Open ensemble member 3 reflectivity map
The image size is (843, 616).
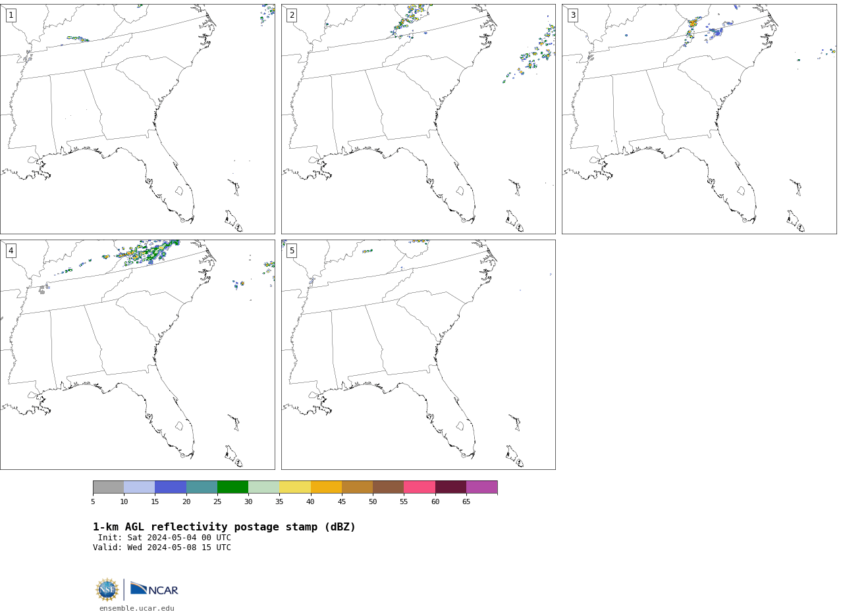[699, 119]
